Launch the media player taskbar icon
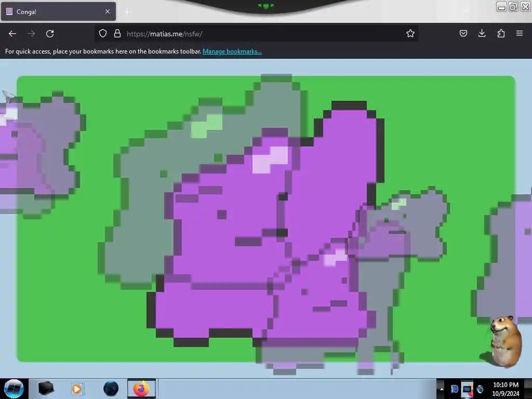The image size is (532, 399). 77,389
